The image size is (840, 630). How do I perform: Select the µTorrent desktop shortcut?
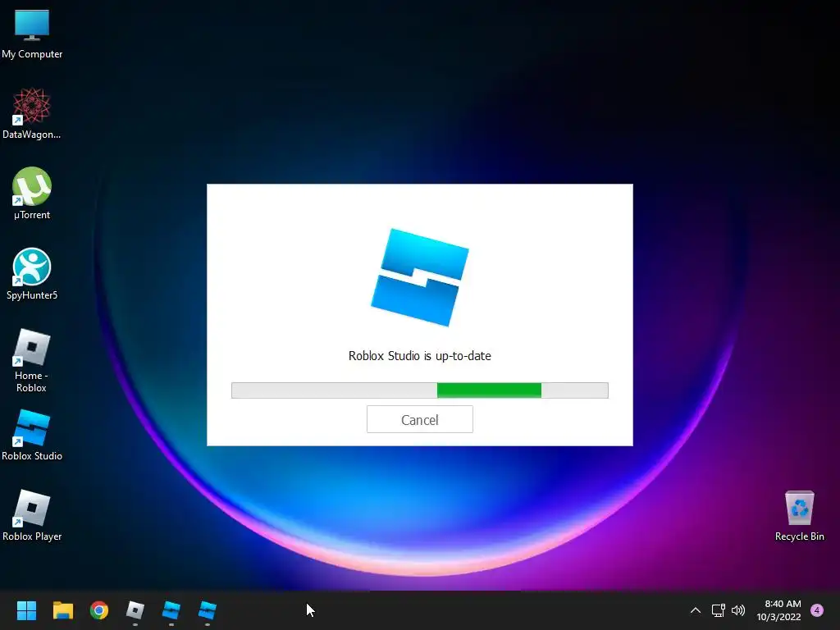tap(32, 194)
